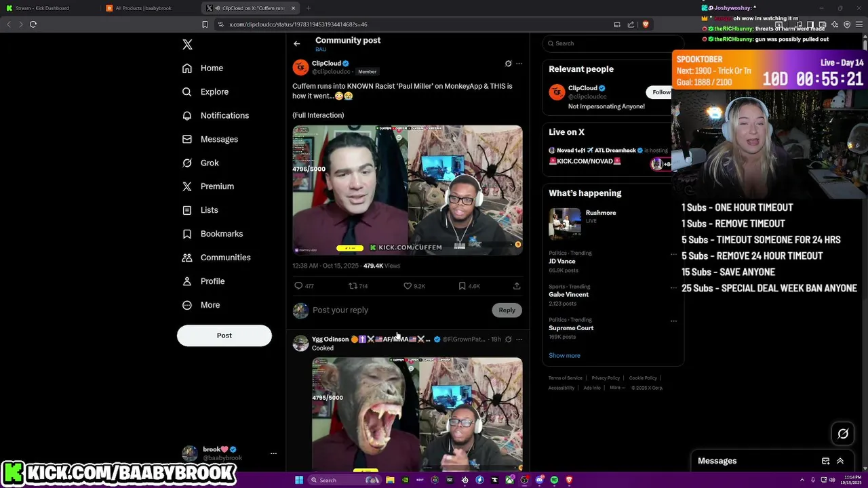Viewport: 868px width, 488px height.
Task: Expand the More menu in sidebar
Action: [201, 305]
